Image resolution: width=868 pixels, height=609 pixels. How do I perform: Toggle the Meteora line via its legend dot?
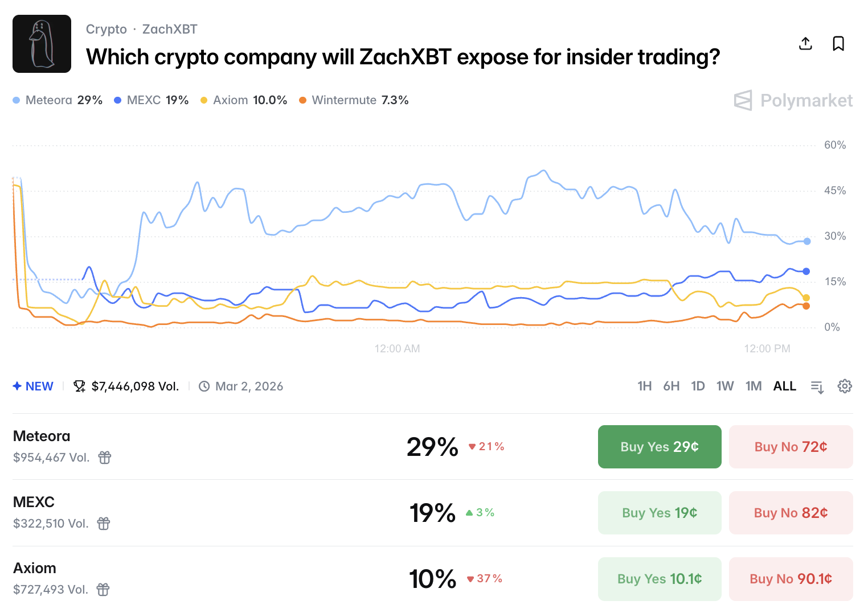(15, 100)
